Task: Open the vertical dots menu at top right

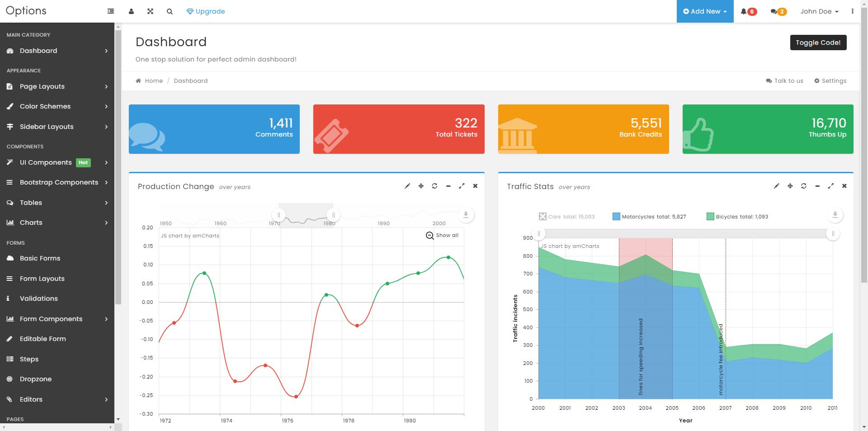Action: coord(853,11)
